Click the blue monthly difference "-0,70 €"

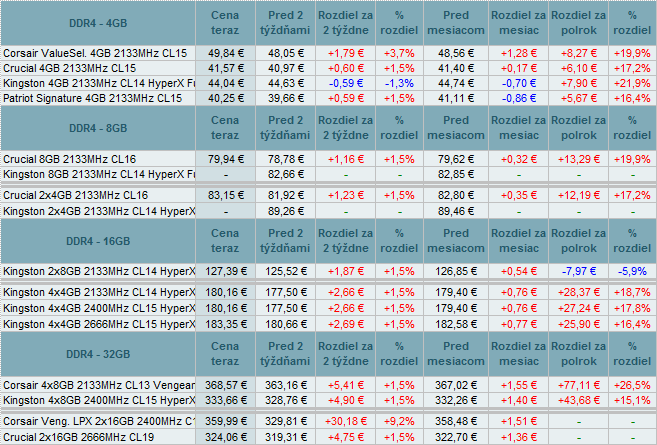pos(519,83)
